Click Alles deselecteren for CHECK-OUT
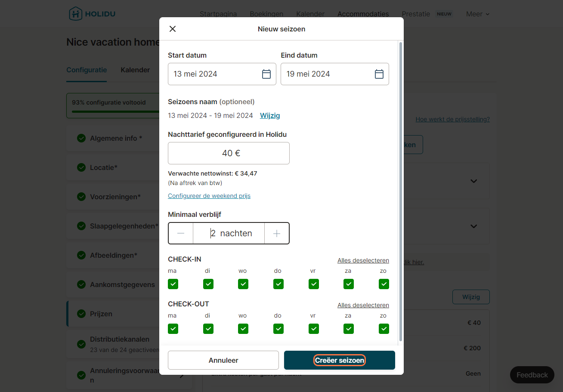Screen dimensions: 563x392 (363, 305)
